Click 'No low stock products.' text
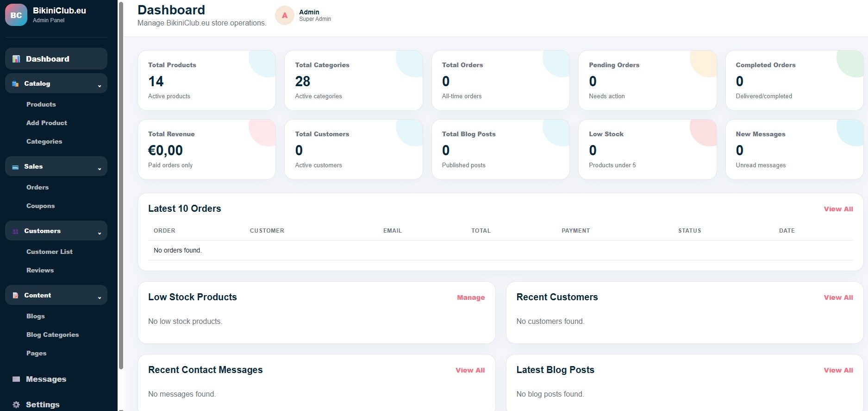The image size is (868, 411). [x=185, y=321]
